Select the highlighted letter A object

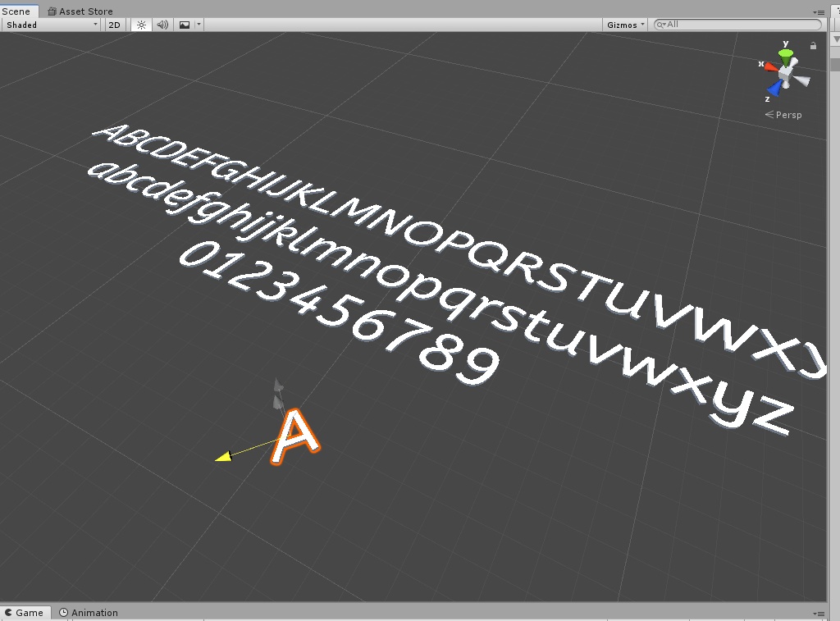(295, 436)
